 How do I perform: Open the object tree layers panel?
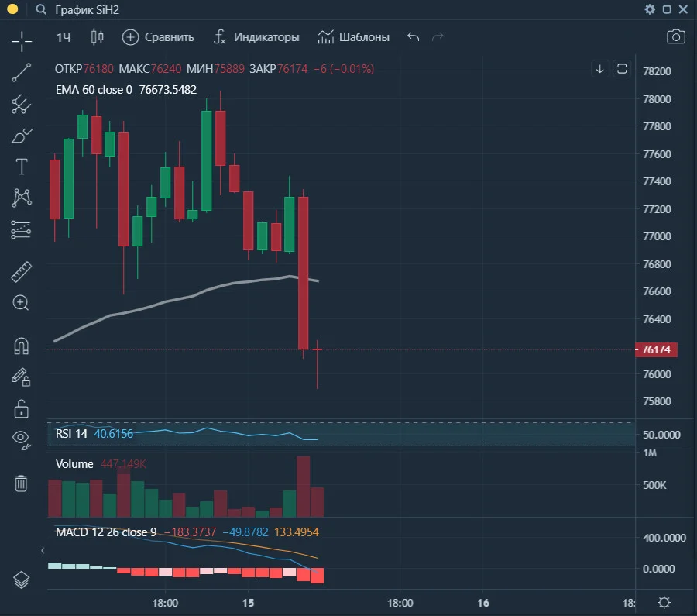click(22, 580)
